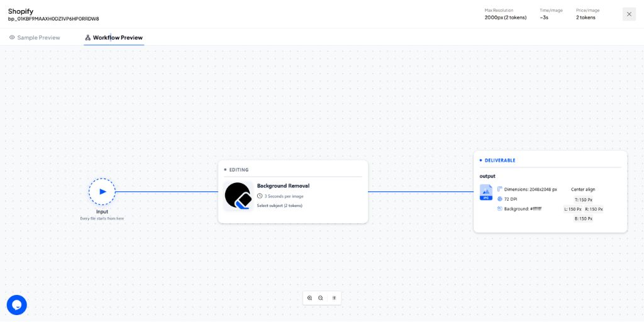Click the clock icon in Background Removal card
Image resolution: width=644 pixels, height=322 pixels.
(x=260, y=196)
